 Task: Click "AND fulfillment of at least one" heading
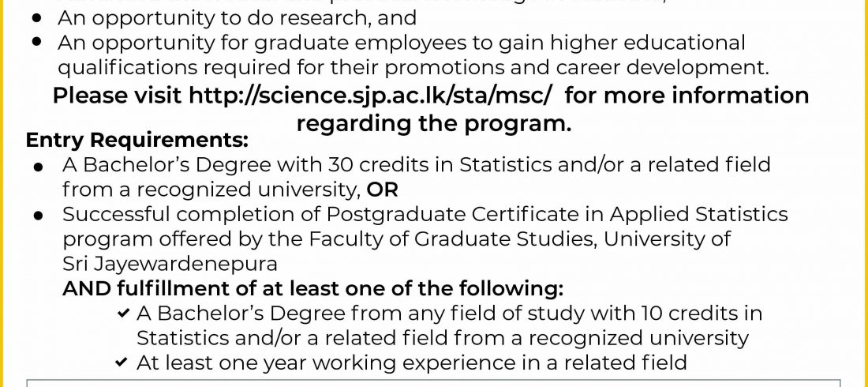[312, 288]
